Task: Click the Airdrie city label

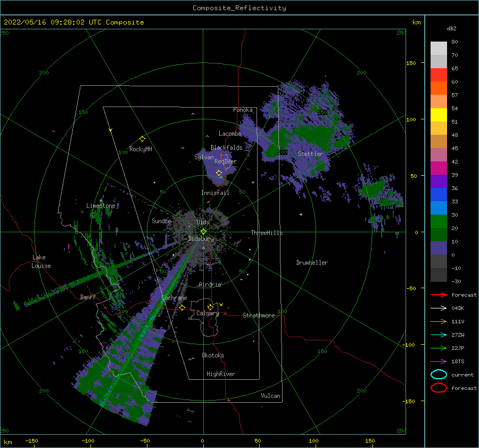Action: click(210, 284)
